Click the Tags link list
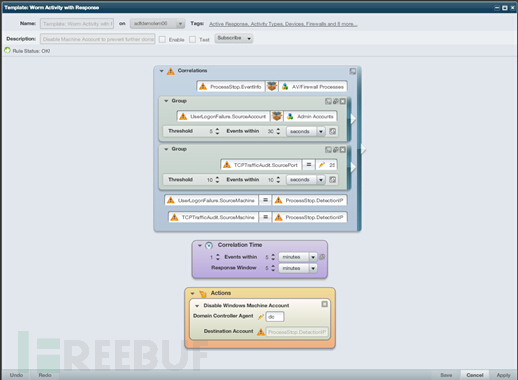This screenshot has height=380, width=518. 283,24
